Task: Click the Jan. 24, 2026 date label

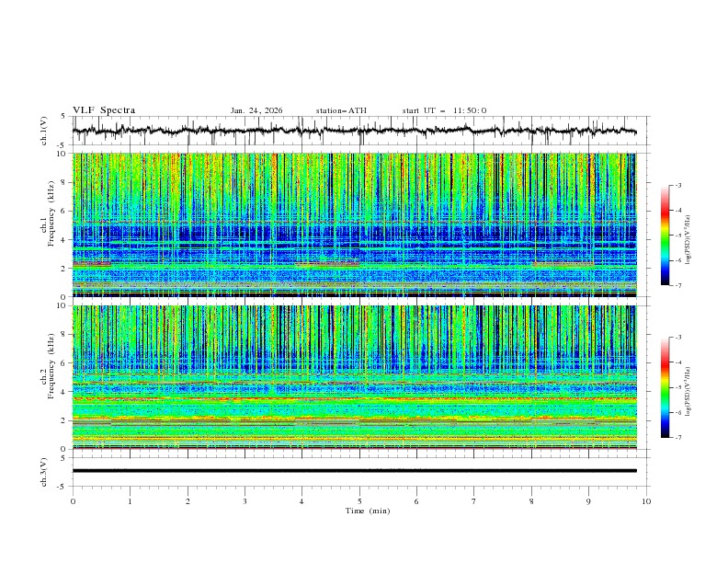Action: tap(256, 110)
